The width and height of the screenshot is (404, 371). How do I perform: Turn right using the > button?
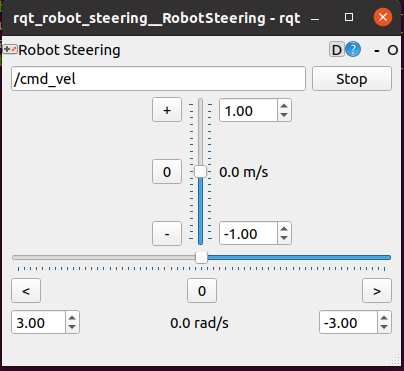pos(377,291)
